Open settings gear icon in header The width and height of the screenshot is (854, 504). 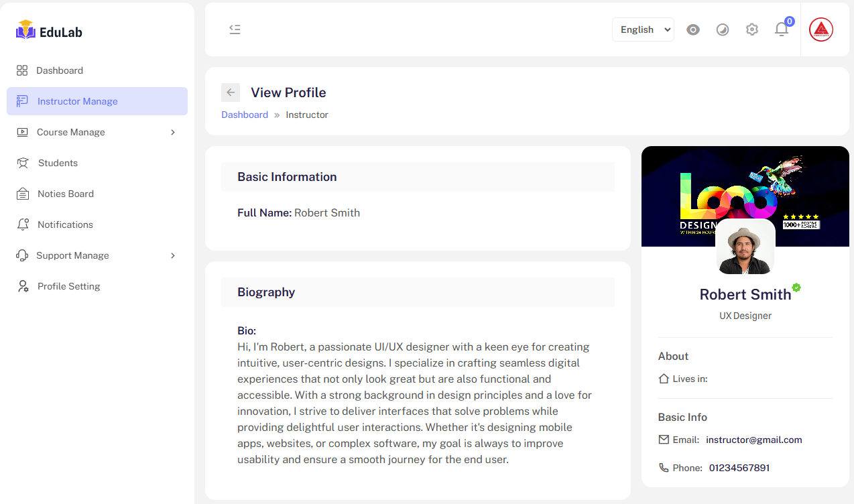(x=752, y=29)
